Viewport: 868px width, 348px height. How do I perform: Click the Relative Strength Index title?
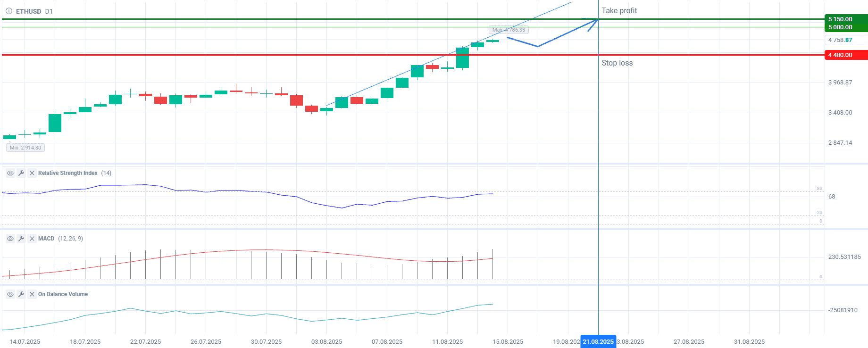coord(67,173)
